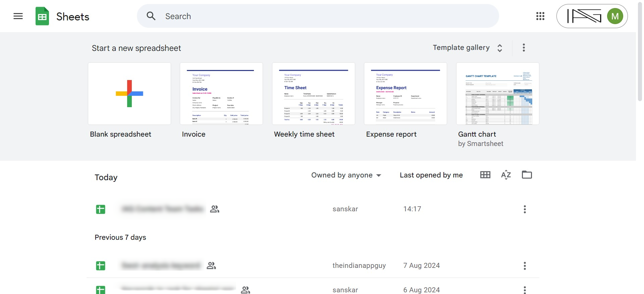This screenshot has width=644, height=294.
Task: Click the search magnifier icon
Action: pos(151,16)
